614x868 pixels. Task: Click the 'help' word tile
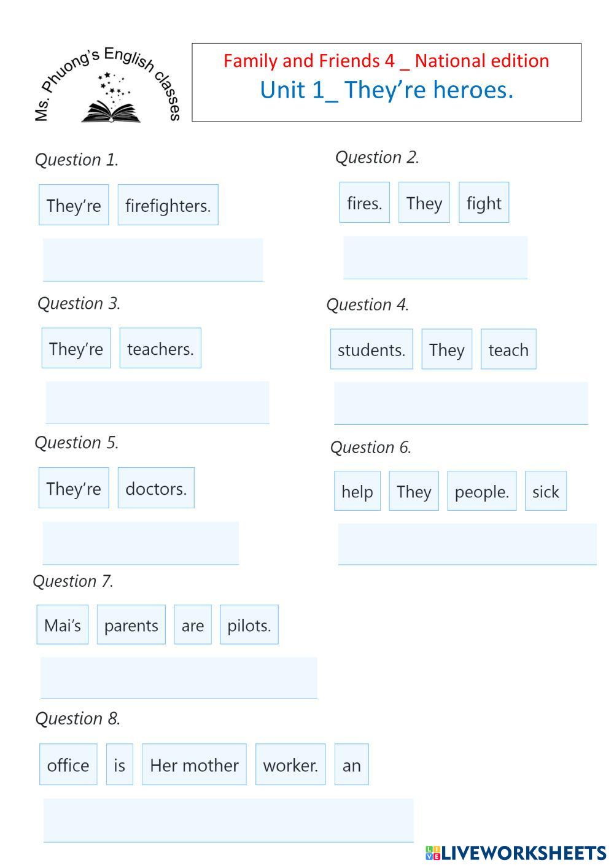pos(357,491)
